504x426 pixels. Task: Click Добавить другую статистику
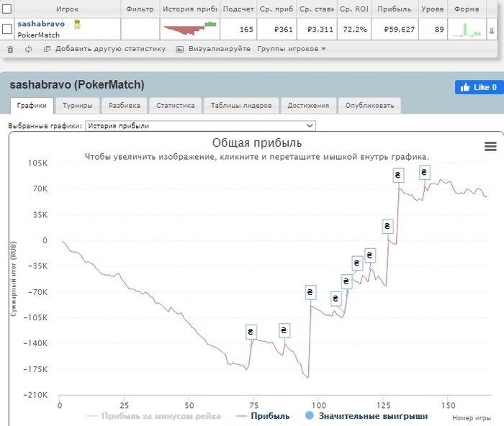click(x=104, y=49)
